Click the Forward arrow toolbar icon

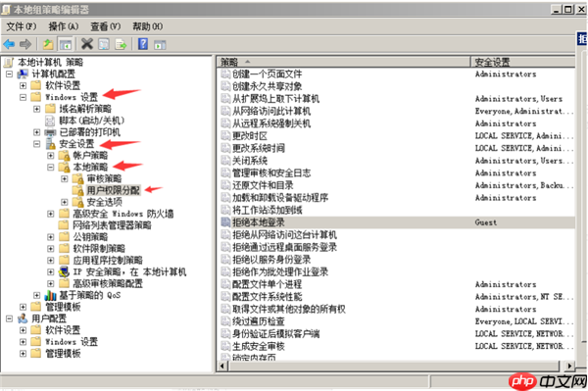25,45
